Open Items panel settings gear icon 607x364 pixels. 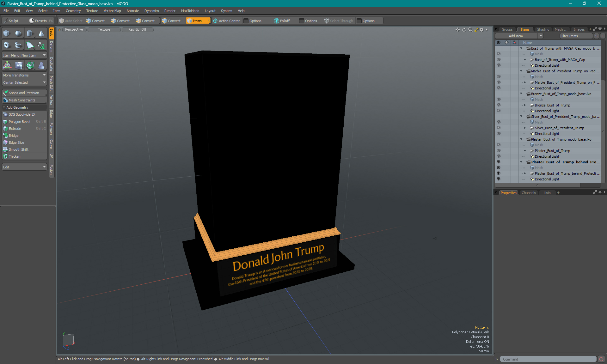click(600, 29)
